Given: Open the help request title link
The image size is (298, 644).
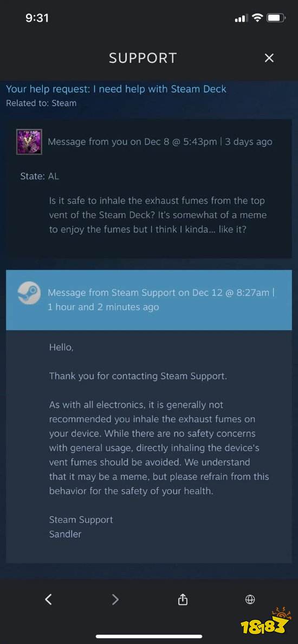Looking at the screenshot, I should point(116,89).
